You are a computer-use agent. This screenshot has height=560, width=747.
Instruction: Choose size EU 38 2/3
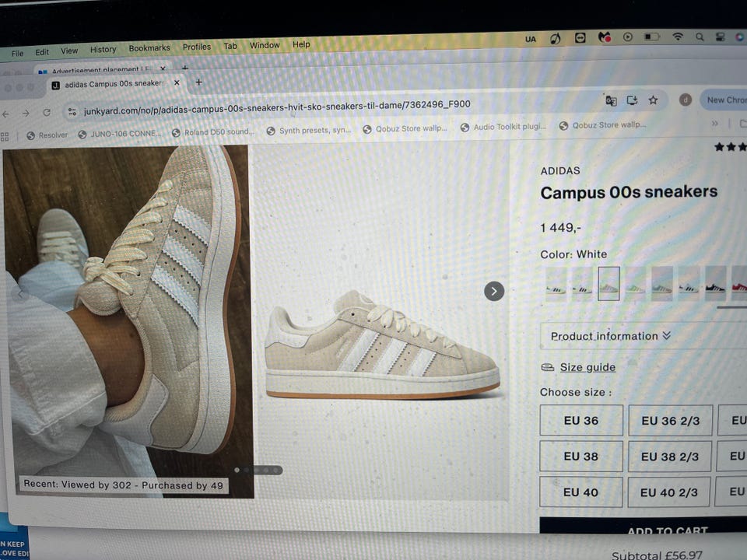[669, 457]
